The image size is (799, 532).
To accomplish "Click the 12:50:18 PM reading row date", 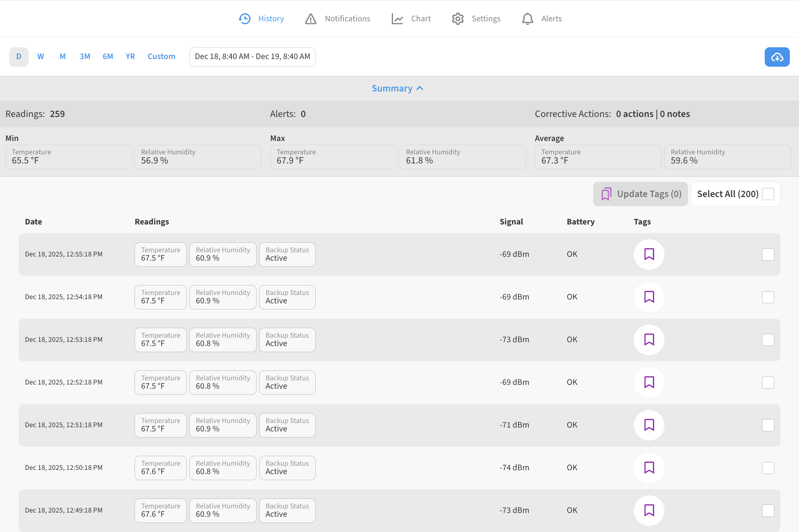I will [64, 468].
